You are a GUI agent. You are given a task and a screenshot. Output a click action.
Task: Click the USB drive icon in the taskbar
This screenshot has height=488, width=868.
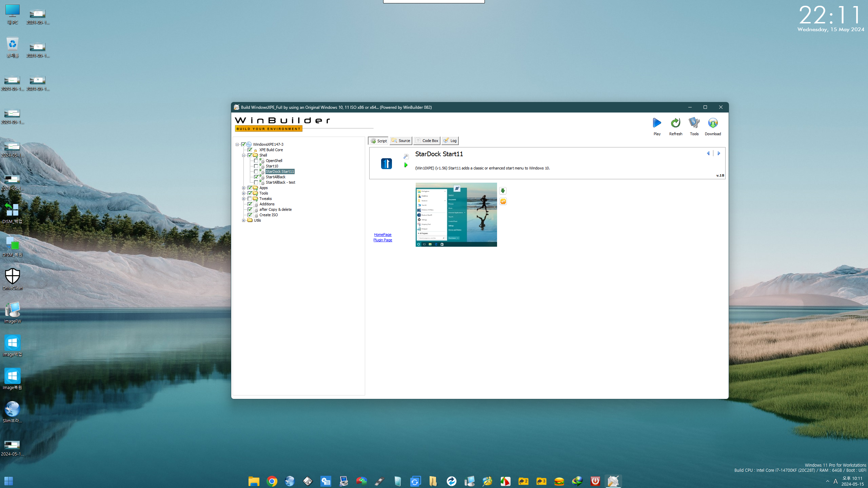(379, 481)
